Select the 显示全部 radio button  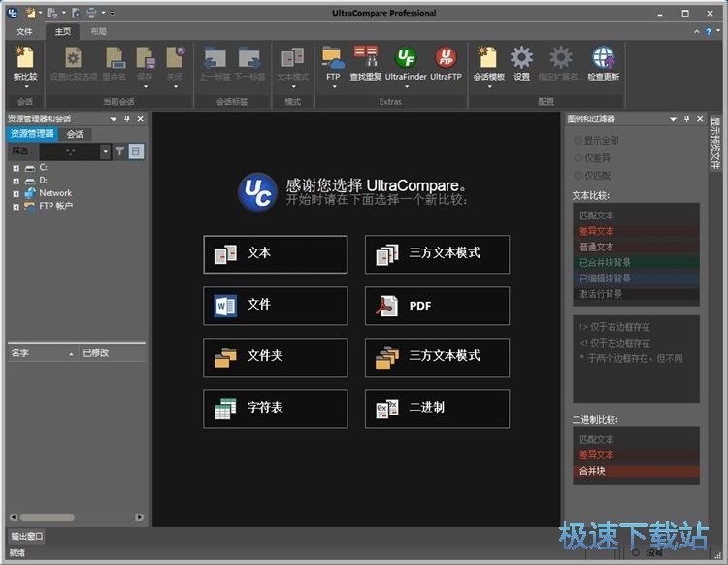point(579,141)
